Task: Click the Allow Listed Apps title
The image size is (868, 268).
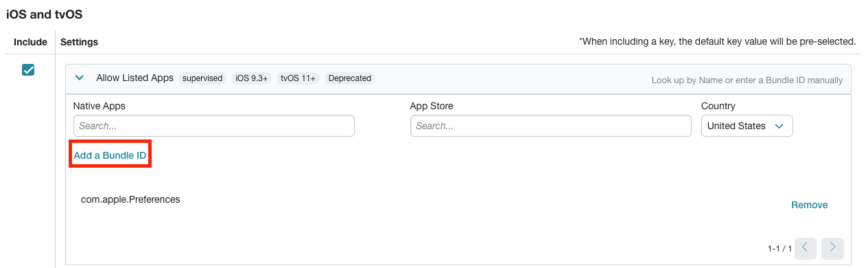Action: pos(134,78)
